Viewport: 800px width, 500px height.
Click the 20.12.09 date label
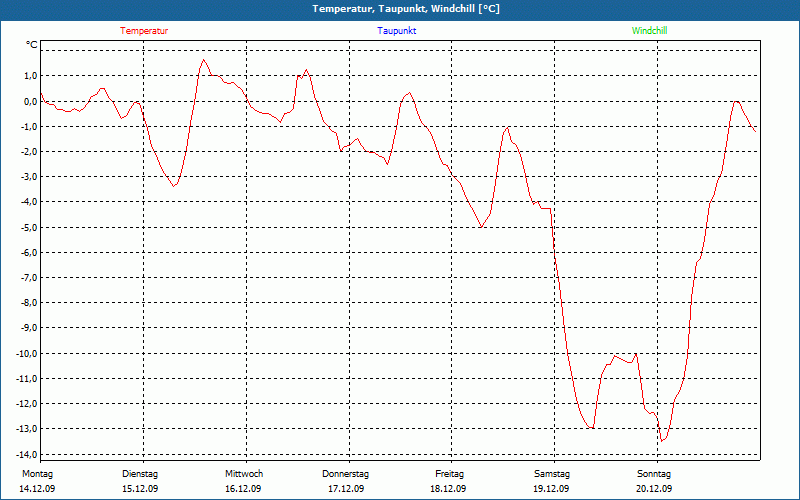point(654,489)
